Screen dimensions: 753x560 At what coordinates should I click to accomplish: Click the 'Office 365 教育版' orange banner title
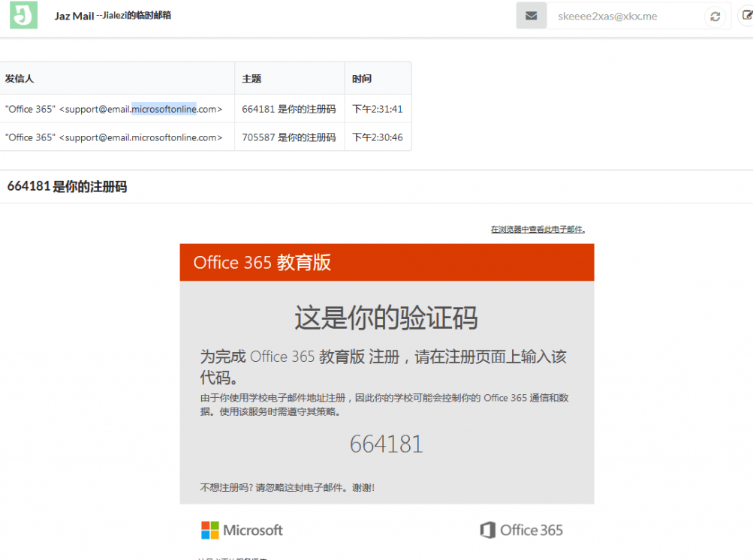coord(262,262)
